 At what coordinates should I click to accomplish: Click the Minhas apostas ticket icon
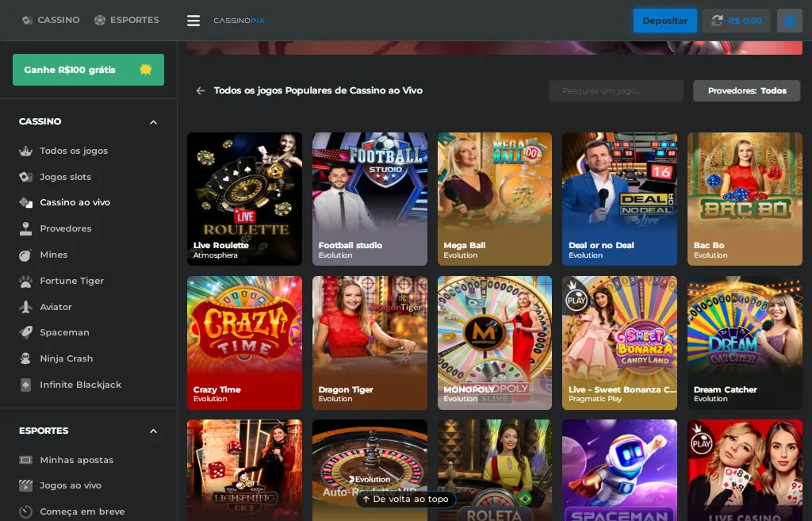point(25,460)
